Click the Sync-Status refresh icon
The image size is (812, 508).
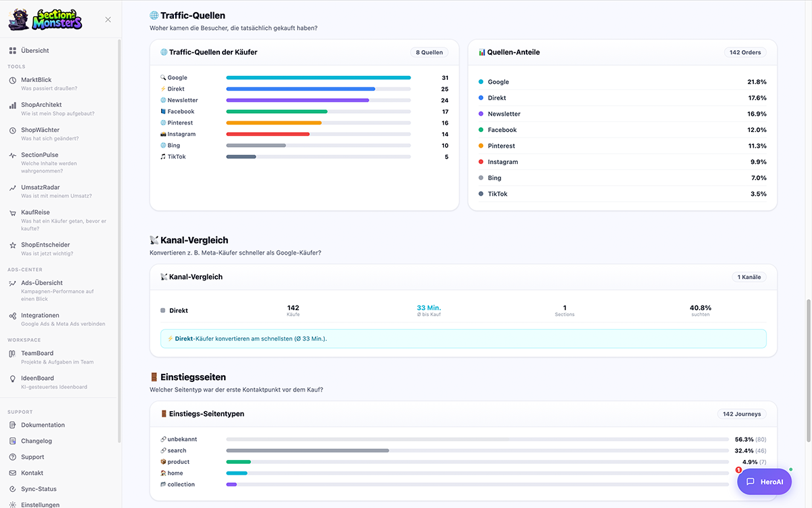[x=13, y=489]
